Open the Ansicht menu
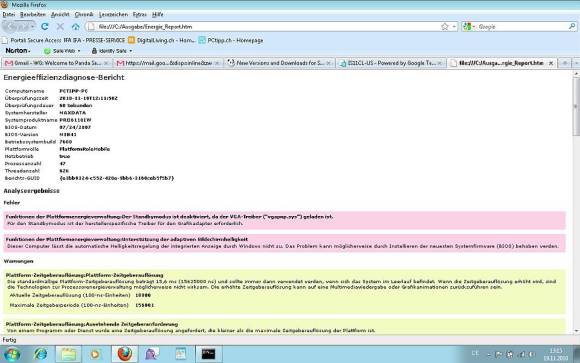The width and height of the screenshot is (580, 363). click(x=60, y=14)
